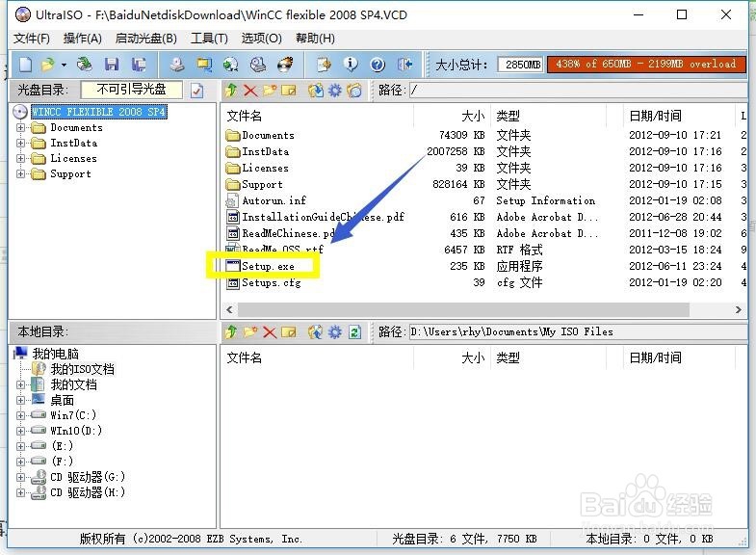The height and width of the screenshot is (555, 756).
Task: Expand the Support folder in disc tree
Action: (20, 174)
